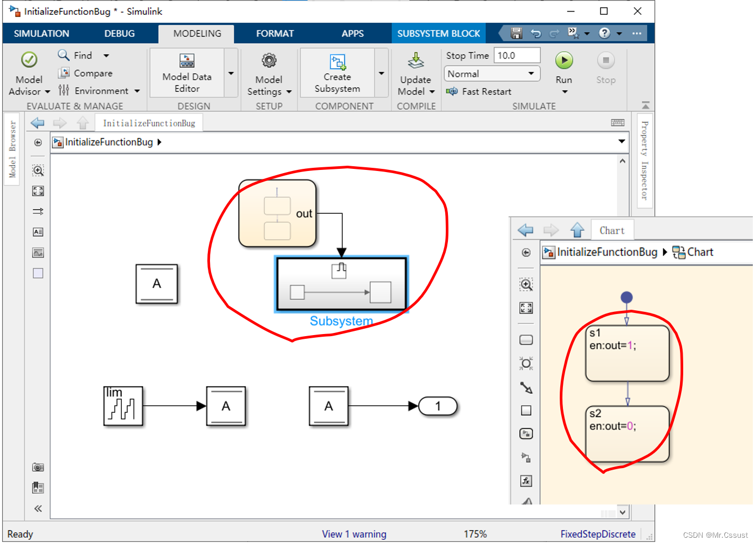Open the Model Browser side panel
The image size is (756, 543).
(x=12, y=149)
